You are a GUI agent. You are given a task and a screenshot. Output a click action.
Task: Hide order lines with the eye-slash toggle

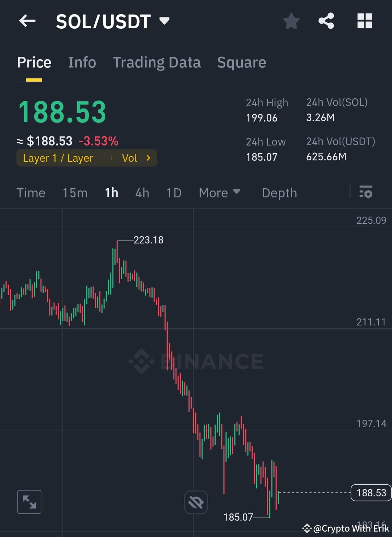(196, 502)
